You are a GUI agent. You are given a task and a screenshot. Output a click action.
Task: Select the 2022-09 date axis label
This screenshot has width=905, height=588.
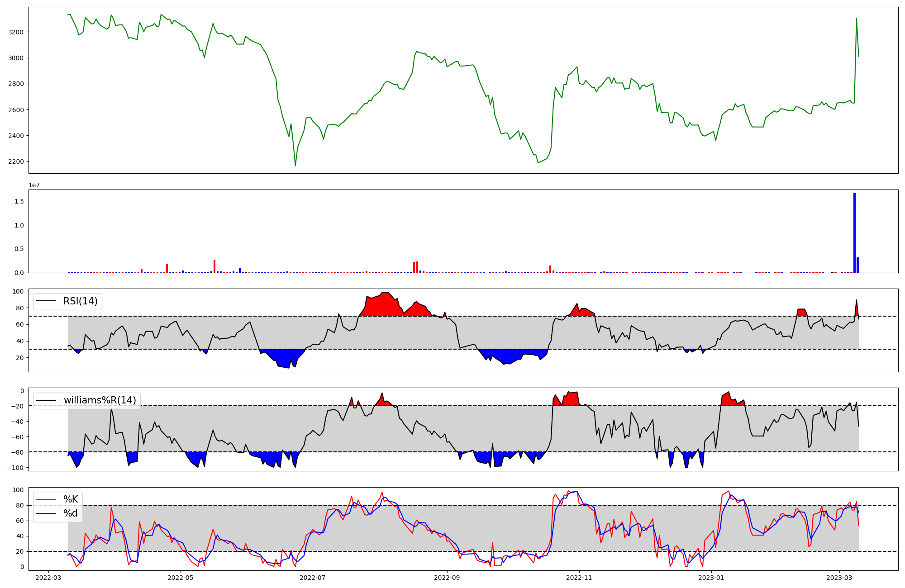(x=447, y=578)
